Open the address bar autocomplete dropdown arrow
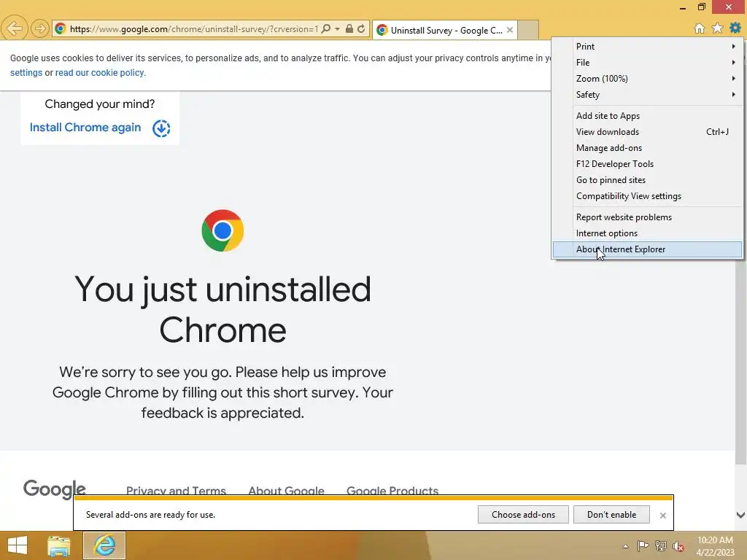 [x=337, y=29]
